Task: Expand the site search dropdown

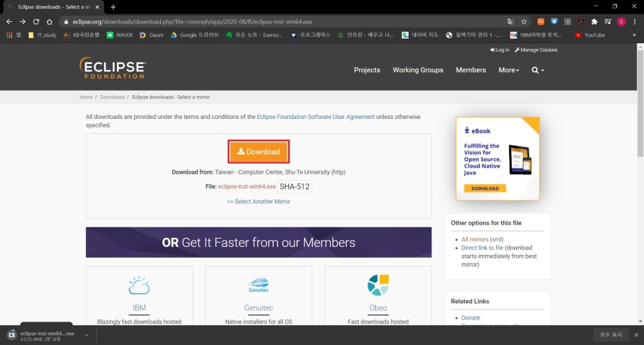Action: pos(537,70)
